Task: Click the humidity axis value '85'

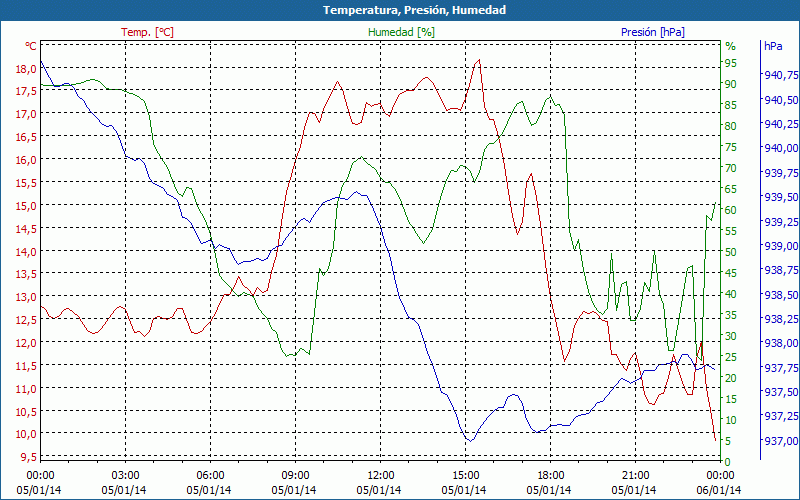Action: click(x=731, y=105)
